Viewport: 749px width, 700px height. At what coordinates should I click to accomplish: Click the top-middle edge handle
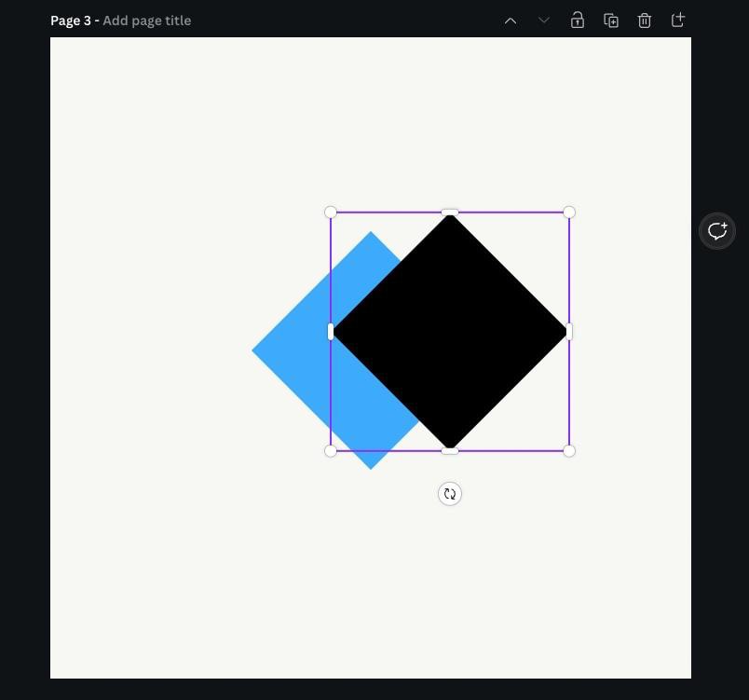[450, 213]
